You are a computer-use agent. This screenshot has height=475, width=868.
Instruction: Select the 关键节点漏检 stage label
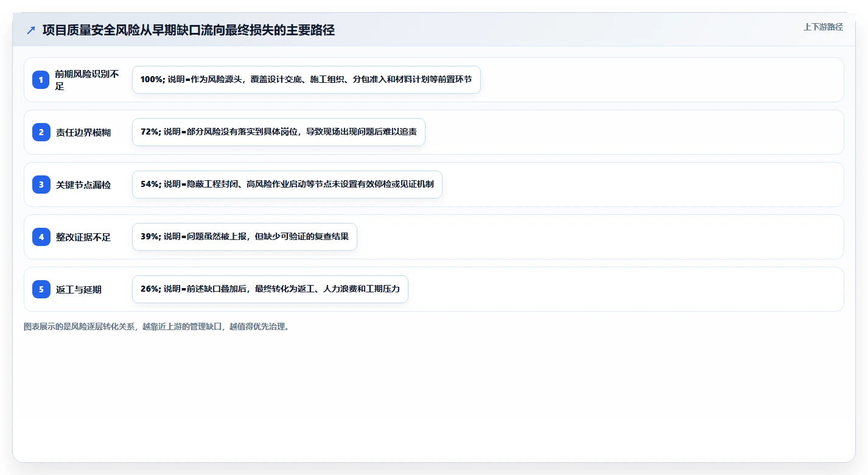[x=83, y=185]
